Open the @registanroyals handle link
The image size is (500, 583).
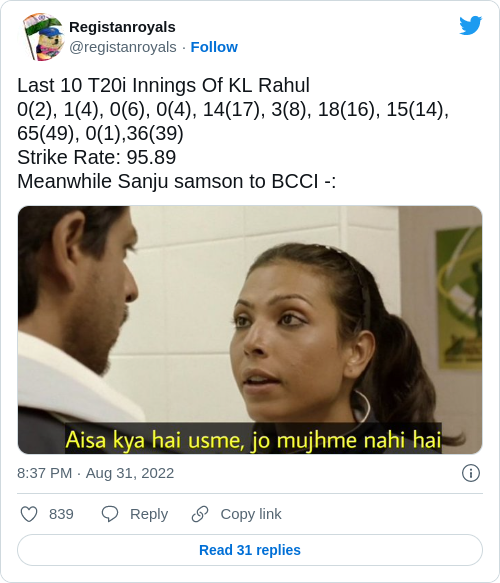pos(123,47)
